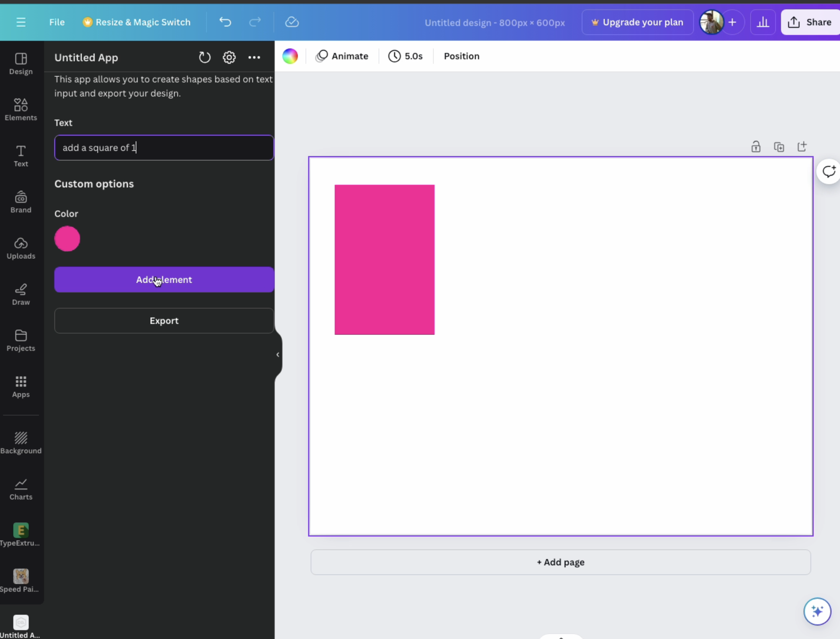Image resolution: width=840 pixels, height=639 pixels.
Task: Select the Draw tool in sidebar
Action: 21,294
